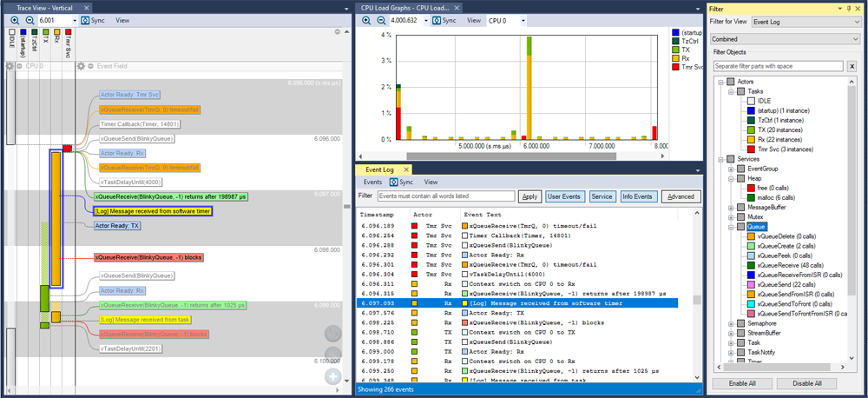Zoom in on the CPU Load Graph

click(x=366, y=20)
